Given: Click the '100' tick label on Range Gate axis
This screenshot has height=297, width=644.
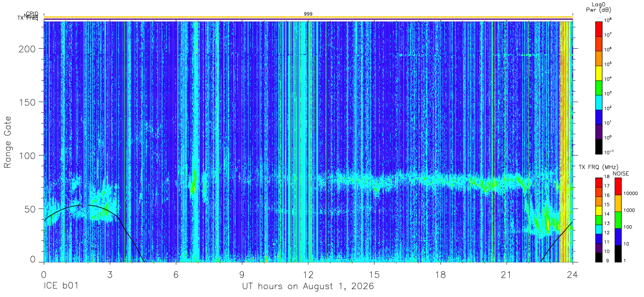Looking at the screenshot, I should [28, 156].
